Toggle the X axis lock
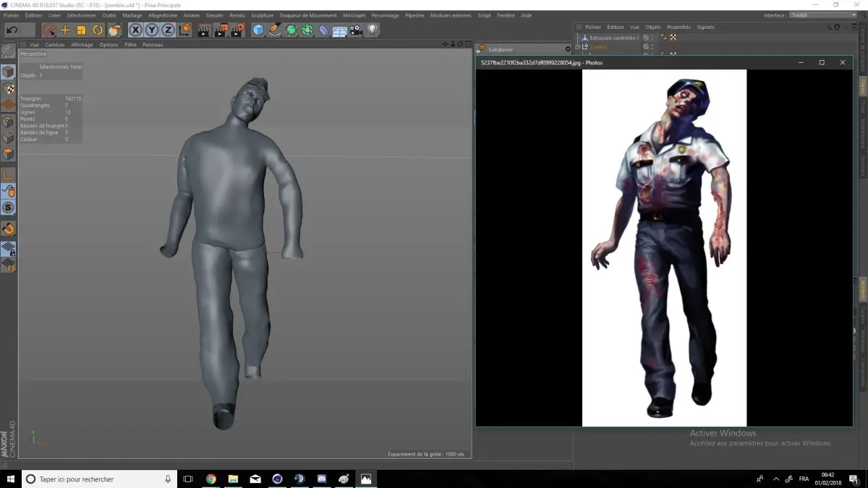The width and height of the screenshot is (868, 488). [x=135, y=30]
